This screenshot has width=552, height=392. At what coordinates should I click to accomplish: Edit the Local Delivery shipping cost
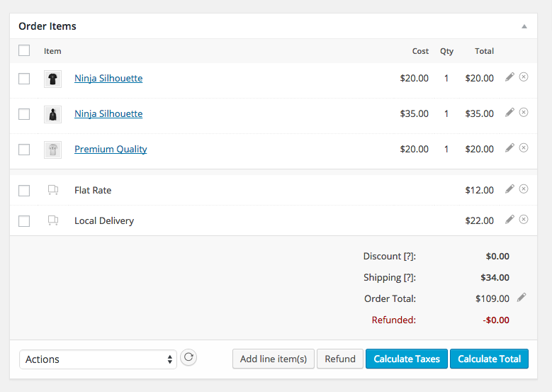coord(509,220)
